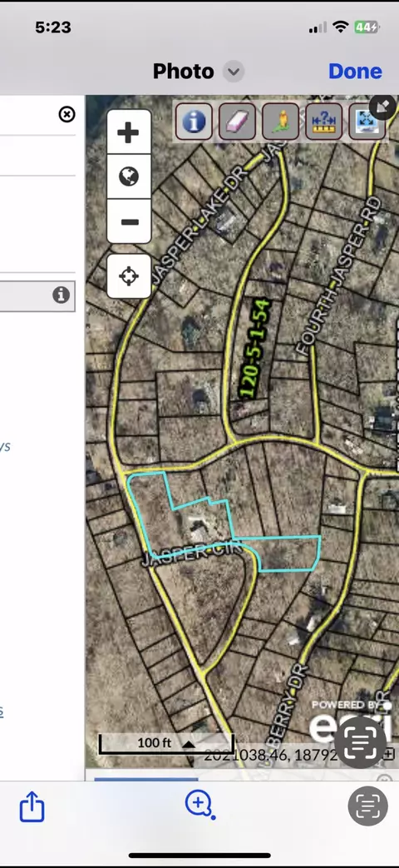This screenshot has height=868, width=399.
Task: Tap Done to finish viewing
Action: pos(355,72)
